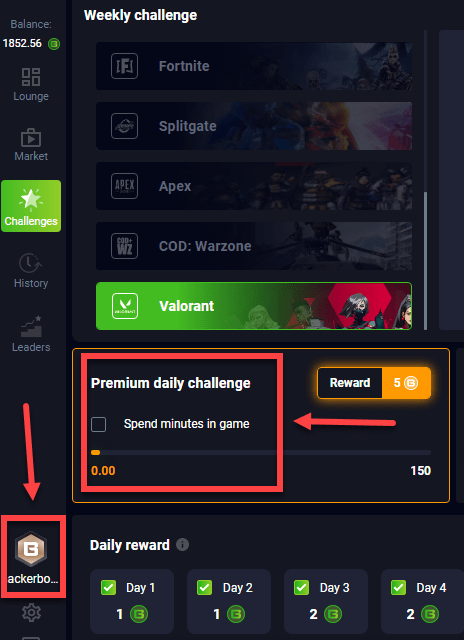Tick the Spend minutes in game checkbox

[x=98, y=424]
